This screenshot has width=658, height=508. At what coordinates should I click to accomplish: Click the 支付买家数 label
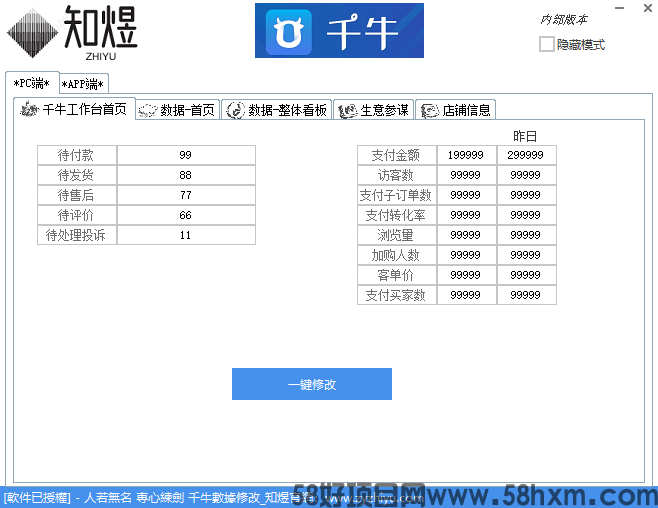396,295
